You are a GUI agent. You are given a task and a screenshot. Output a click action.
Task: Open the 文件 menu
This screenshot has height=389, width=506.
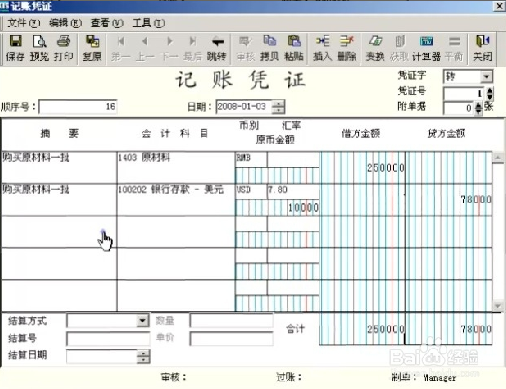23,23
